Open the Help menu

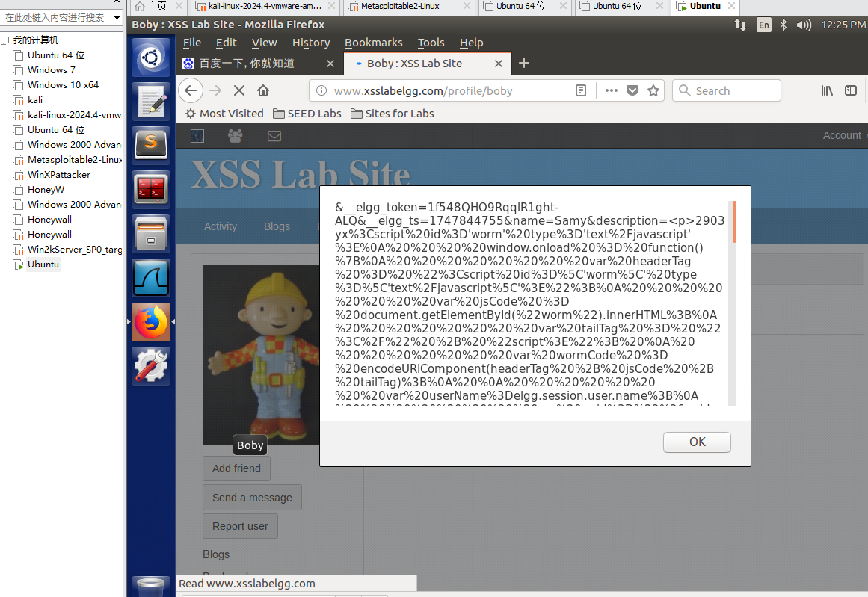(471, 43)
